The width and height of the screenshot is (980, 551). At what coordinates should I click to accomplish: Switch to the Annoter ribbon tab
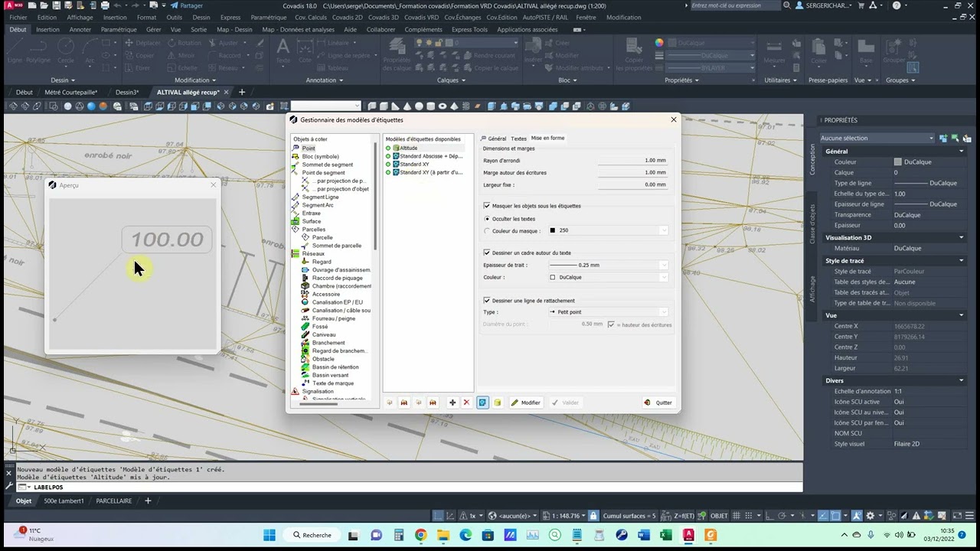pos(80,30)
